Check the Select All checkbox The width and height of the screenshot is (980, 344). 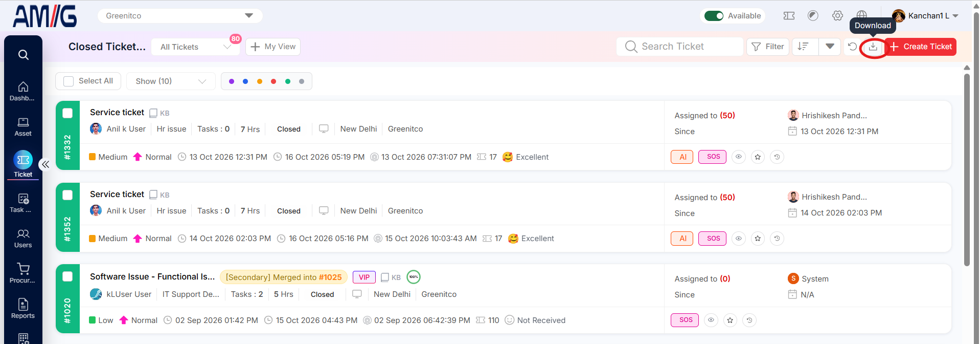pyautogui.click(x=69, y=81)
